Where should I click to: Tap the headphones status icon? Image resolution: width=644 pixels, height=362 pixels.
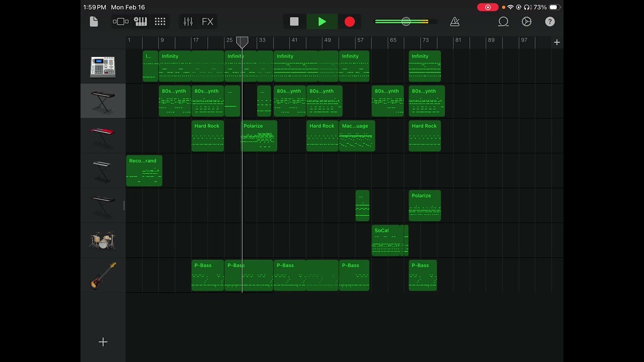[527, 8]
